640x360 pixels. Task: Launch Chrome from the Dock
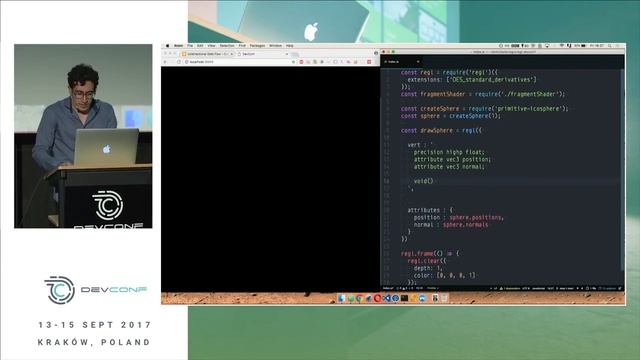pyautogui.click(x=359, y=298)
